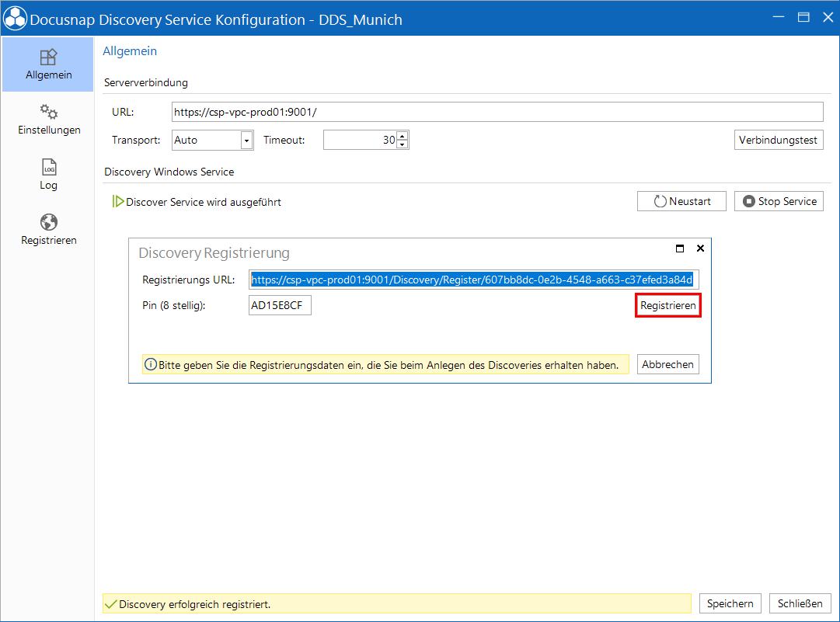Screen dimensions: 840x622
Task: Click the Registrierungs URL field
Action: (x=473, y=280)
